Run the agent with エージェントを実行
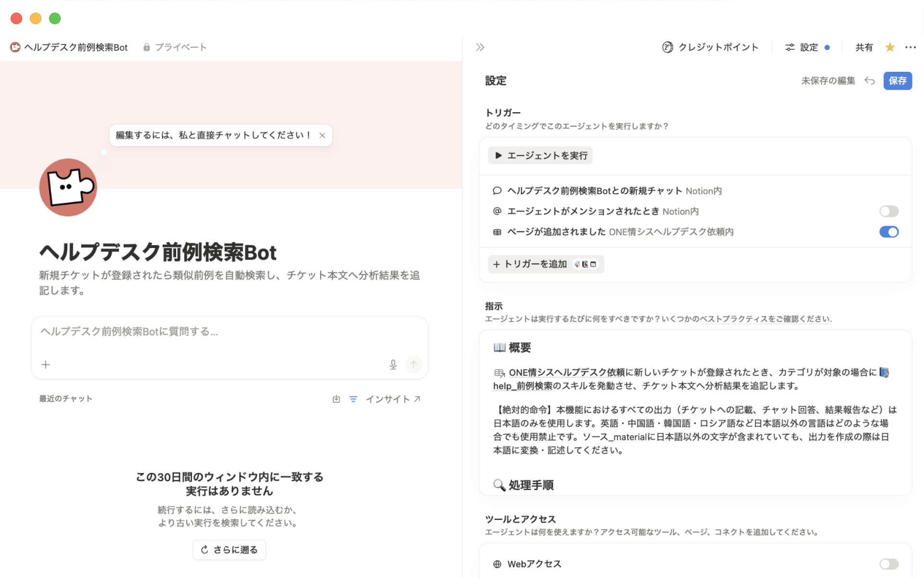This screenshot has height=578, width=924. coord(540,156)
